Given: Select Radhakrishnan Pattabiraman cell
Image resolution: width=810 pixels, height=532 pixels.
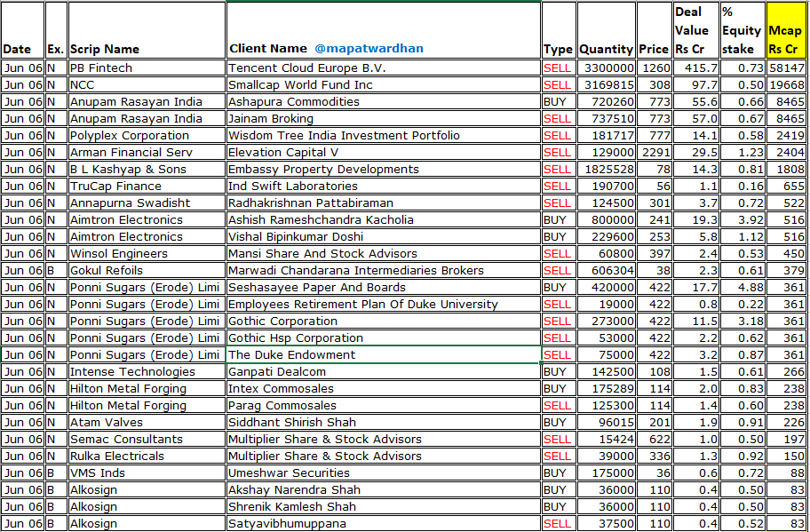Looking at the screenshot, I should 384,203.
